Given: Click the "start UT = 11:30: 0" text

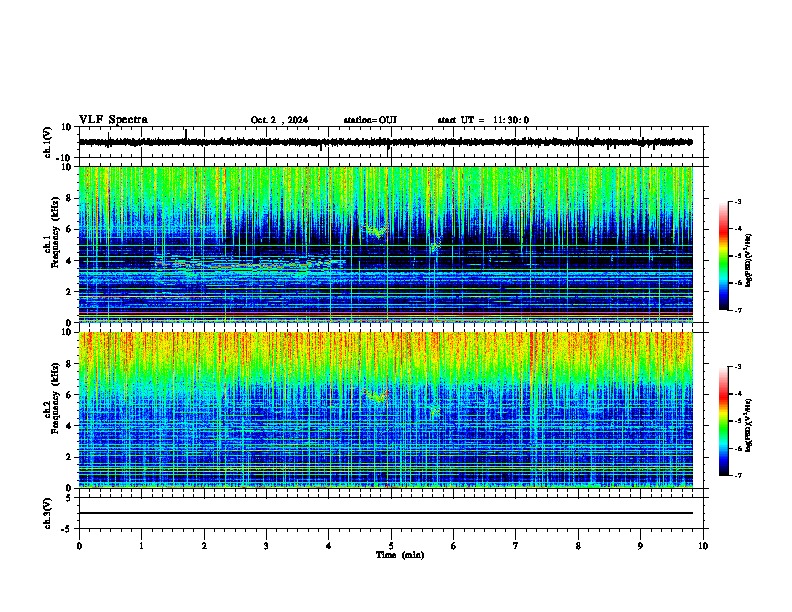Looking at the screenshot, I should (x=483, y=120).
